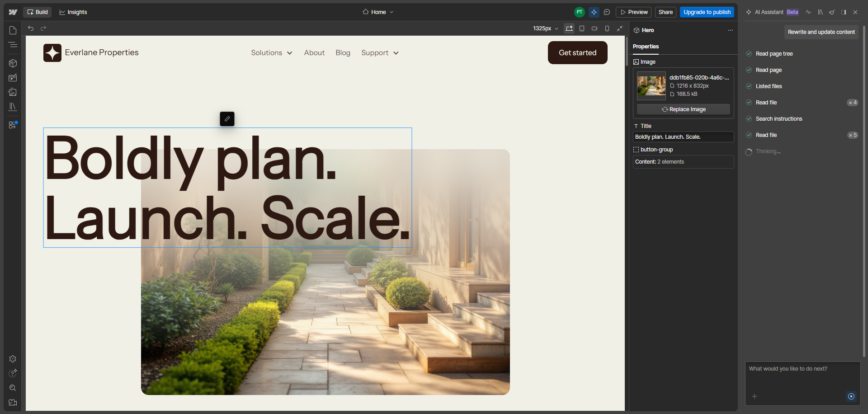Open the Pages panel icon
868x414 pixels.
[x=13, y=30]
